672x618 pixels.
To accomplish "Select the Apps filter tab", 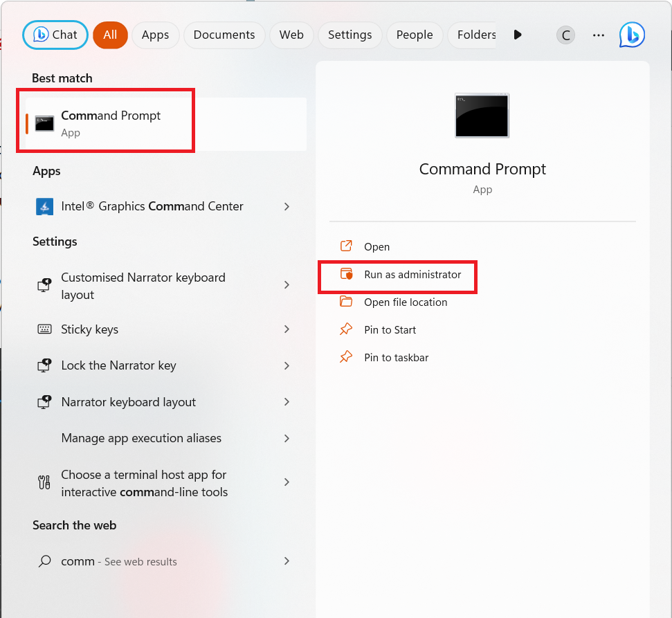I will [x=155, y=35].
